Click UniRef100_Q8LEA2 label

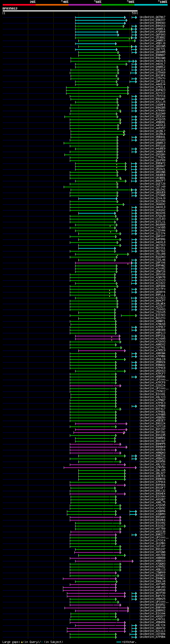click(x=152, y=190)
